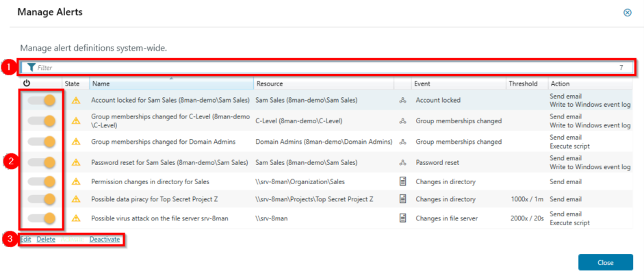Click the power icon column header

click(27, 84)
